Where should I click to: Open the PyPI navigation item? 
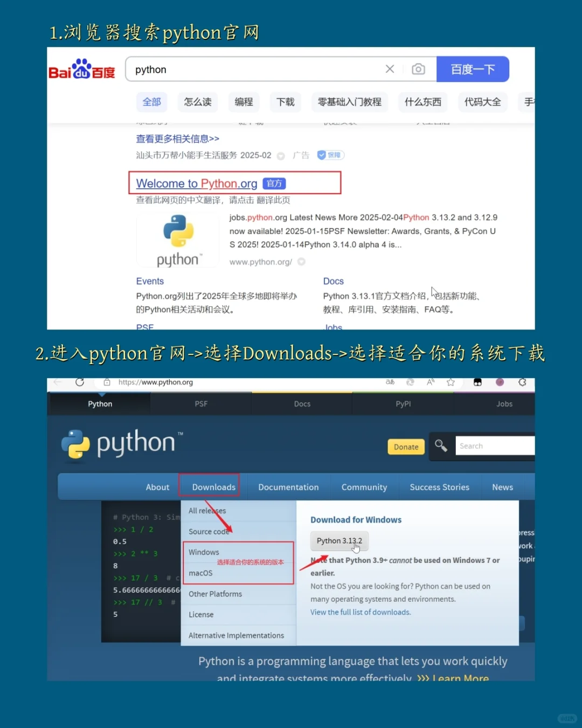(x=403, y=403)
